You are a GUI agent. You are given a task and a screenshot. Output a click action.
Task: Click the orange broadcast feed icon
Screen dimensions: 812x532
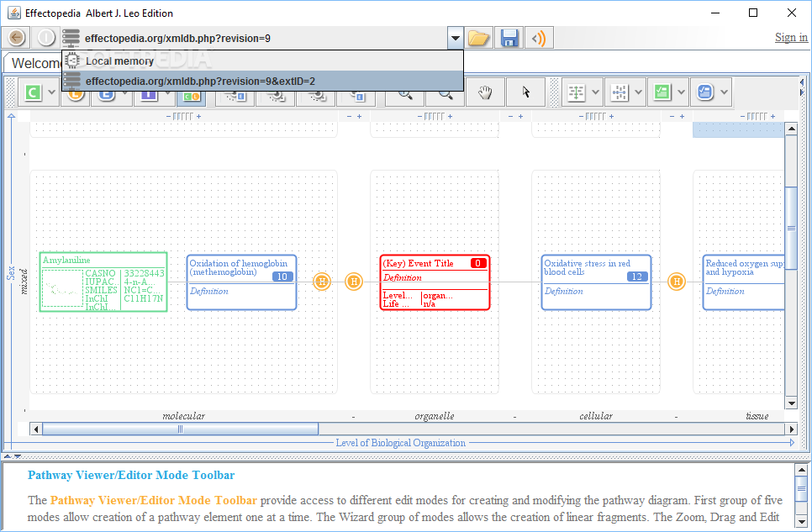tap(539, 38)
